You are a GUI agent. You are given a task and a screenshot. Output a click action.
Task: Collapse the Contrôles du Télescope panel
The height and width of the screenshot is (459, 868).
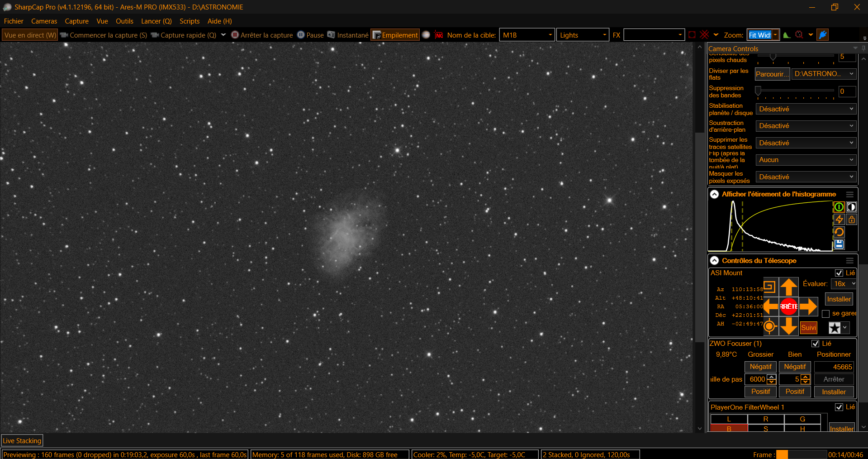tap(715, 261)
